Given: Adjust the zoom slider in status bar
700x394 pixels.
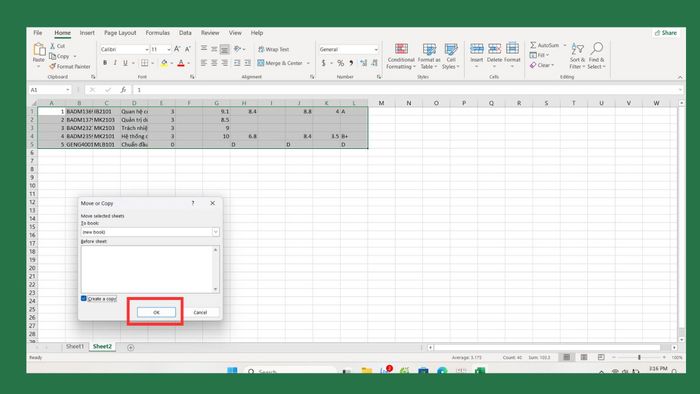Looking at the screenshot, I should click(x=639, y=357).
